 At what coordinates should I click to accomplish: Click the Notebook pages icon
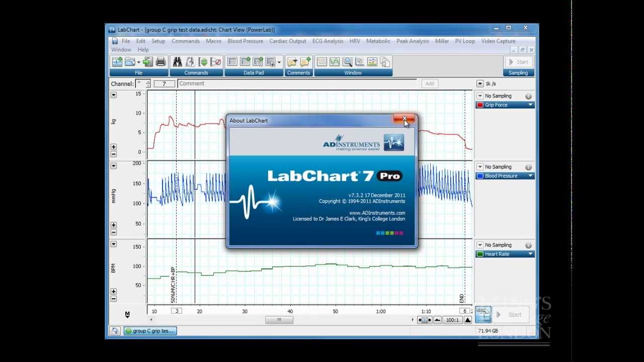[x=385, y=62]
